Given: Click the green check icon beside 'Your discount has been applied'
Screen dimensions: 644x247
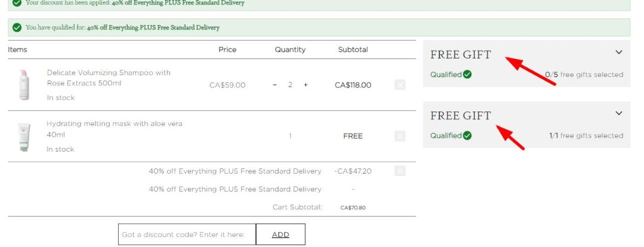Looking at the screenshot, I should tap(17, 2).
